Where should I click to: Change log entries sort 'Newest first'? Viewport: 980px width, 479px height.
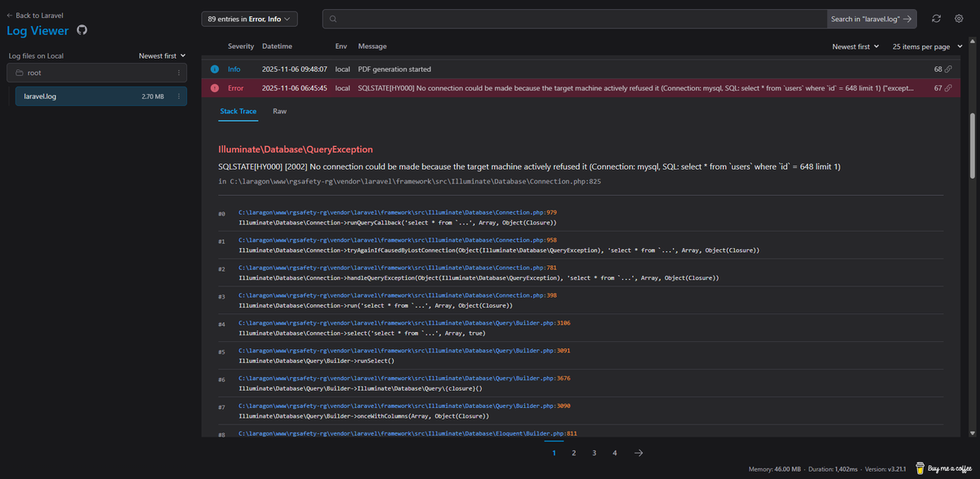(856, 47)
